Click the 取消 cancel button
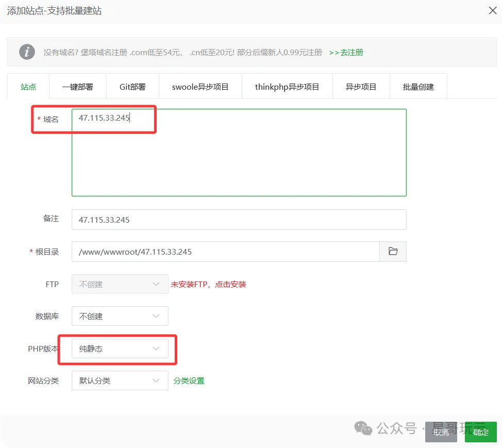502x448 pixels. pyautogui.click(x=441, y=433)
